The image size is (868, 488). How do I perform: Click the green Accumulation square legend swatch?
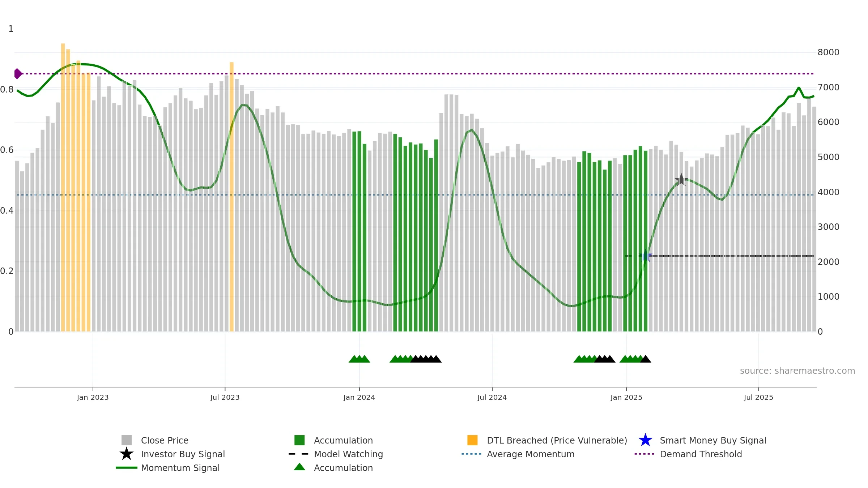click(x=299, y=440)
